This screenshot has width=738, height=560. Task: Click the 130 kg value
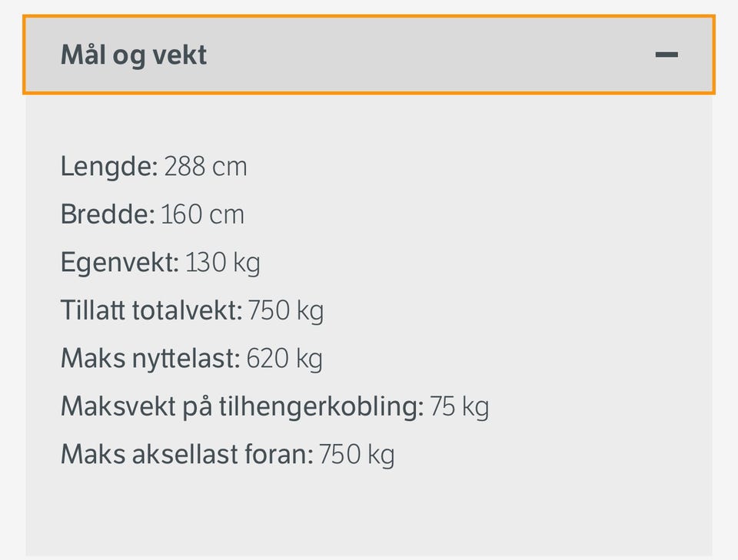coord(223,263)
